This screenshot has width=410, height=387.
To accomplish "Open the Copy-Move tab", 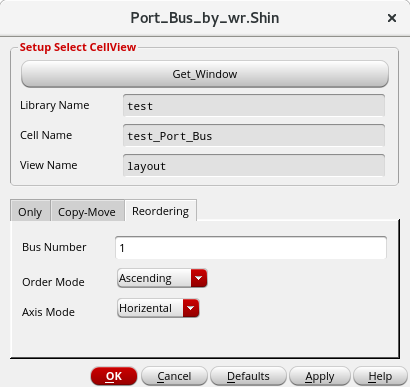I will pyautogui.click(x=87, y=212).
